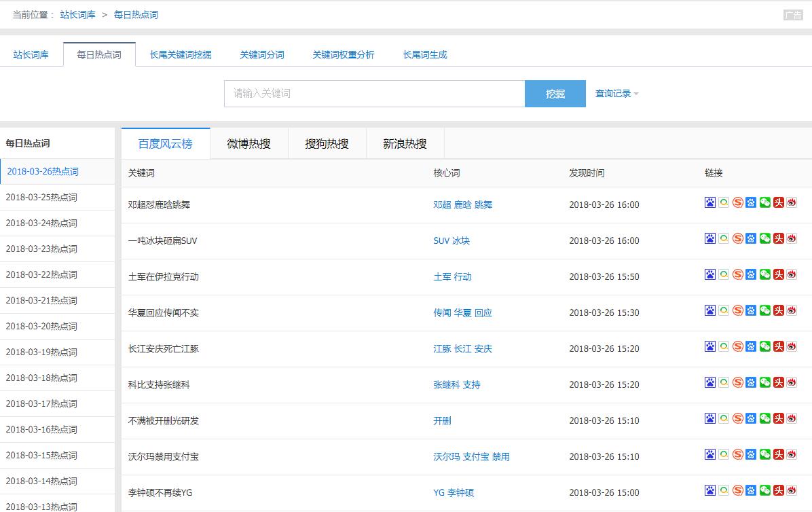Click inside the 请输入关键词 input field
Screen dimensions: 812x512
pyautogui.click(x=373, y=94)
